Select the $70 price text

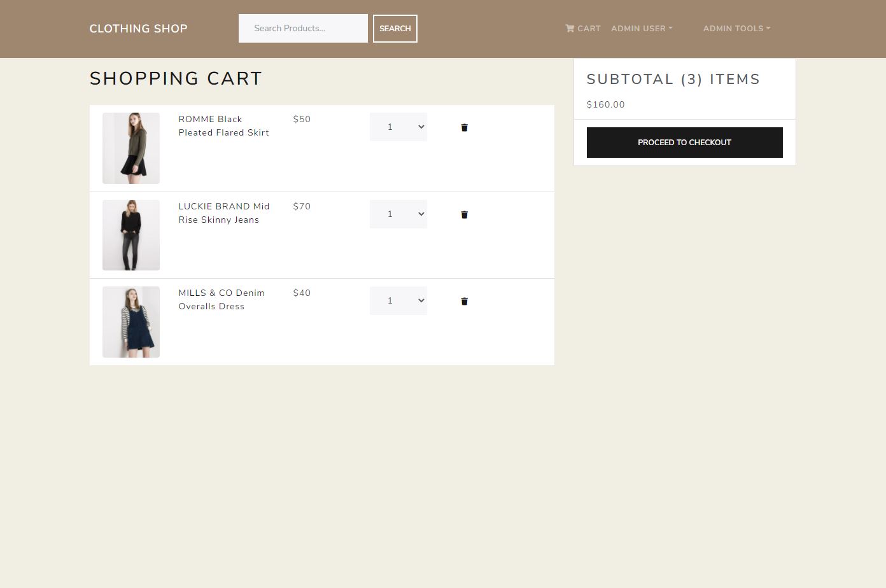[x=302, y=207]
